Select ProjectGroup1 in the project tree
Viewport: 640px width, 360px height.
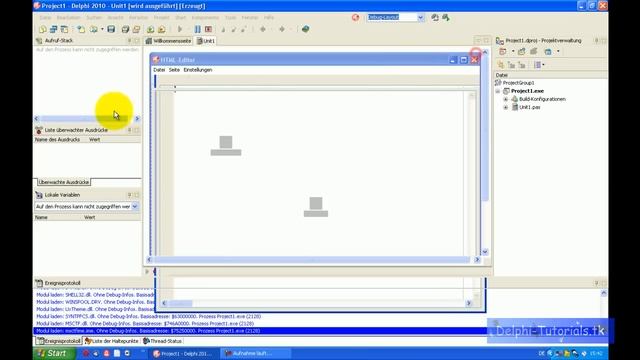[x=518, y=83]
